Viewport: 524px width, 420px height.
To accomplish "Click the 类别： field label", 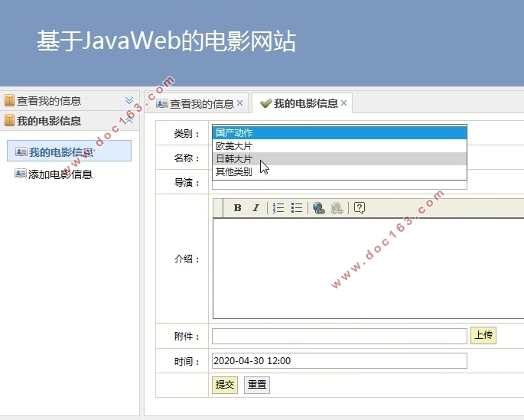I will pyautogui.click(x=187, y=134).
